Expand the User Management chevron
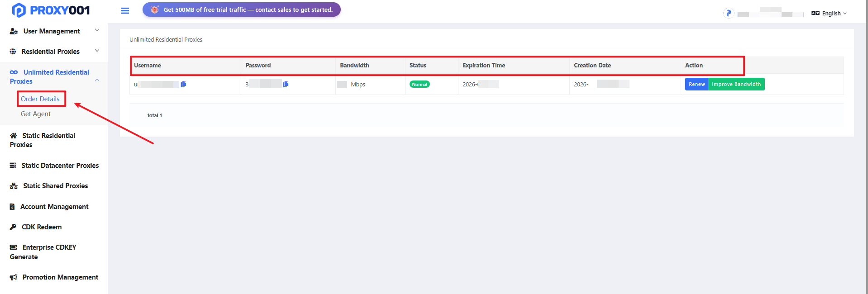This screenshot has height=294, width=868. 97,30
